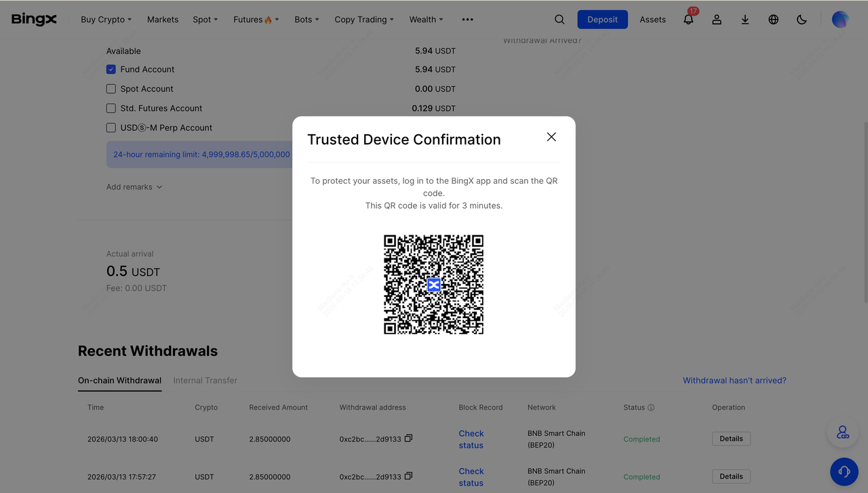Expand Add remarks section
868x493 pixels.
click(134, 187)
